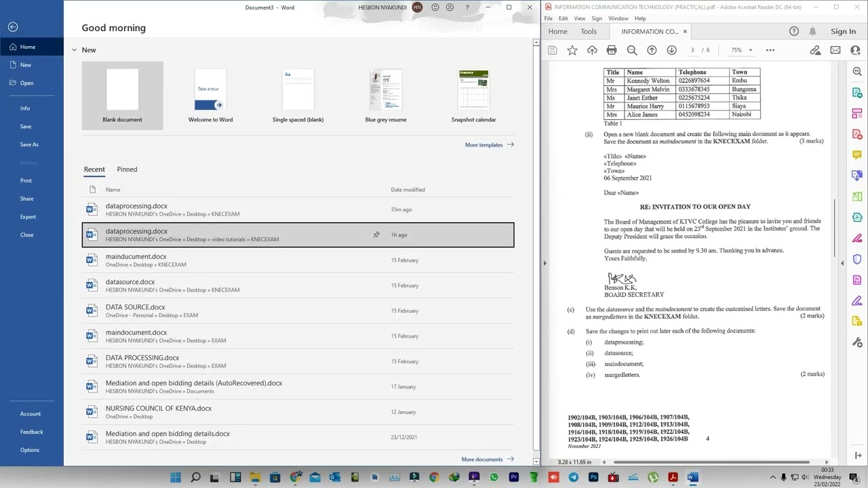The height and width of the screenshot is (488, 868).
Task: Open Photoshop from the taskbar
Action: pos(593,477)
